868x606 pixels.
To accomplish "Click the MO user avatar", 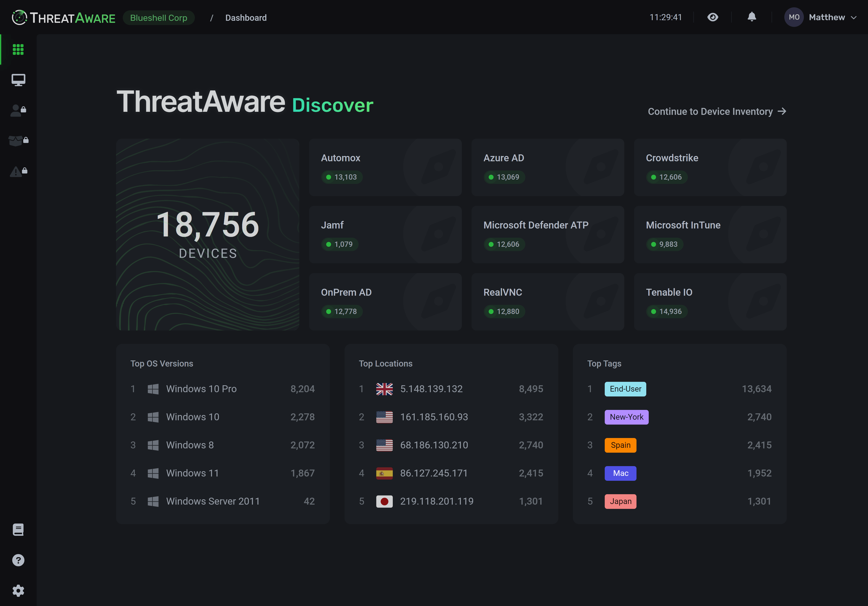I will point(793,17).
